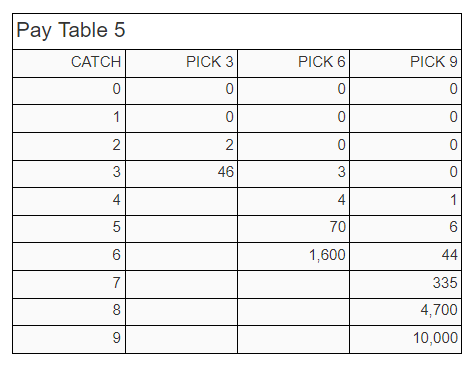Click the 44 payout in PICK 9
This screenshot has height=367, width=472.
coord(449,255)
